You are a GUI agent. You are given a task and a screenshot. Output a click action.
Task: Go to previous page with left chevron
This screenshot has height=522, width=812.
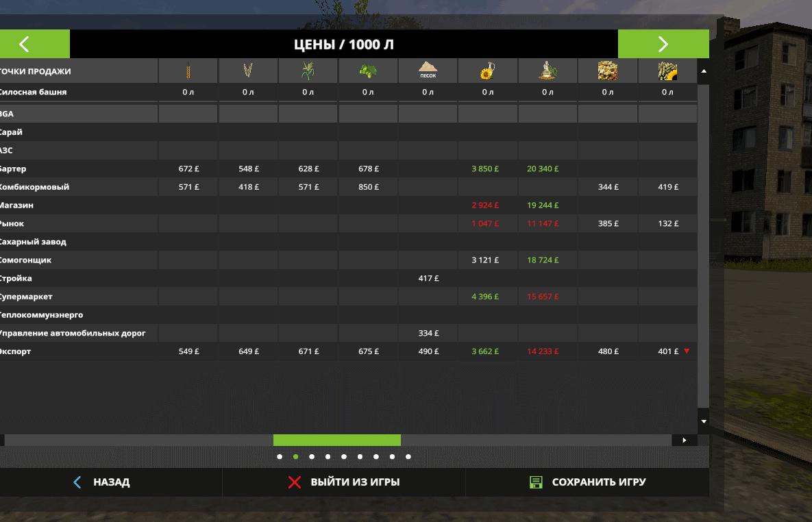coord(25,45)
